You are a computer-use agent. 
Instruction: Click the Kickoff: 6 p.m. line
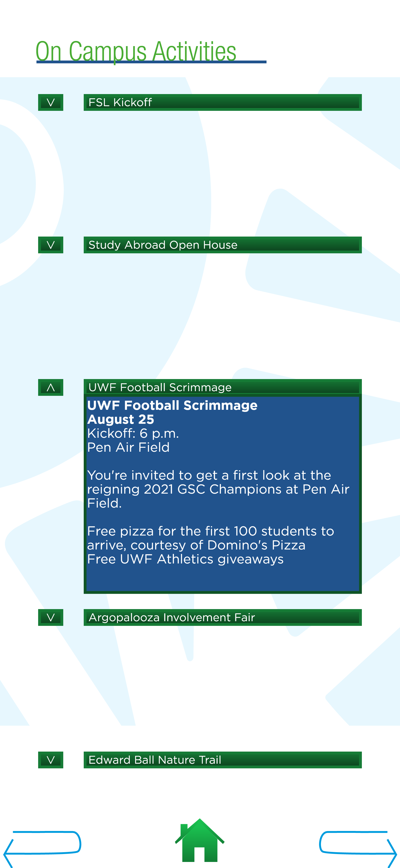(133, 434)
